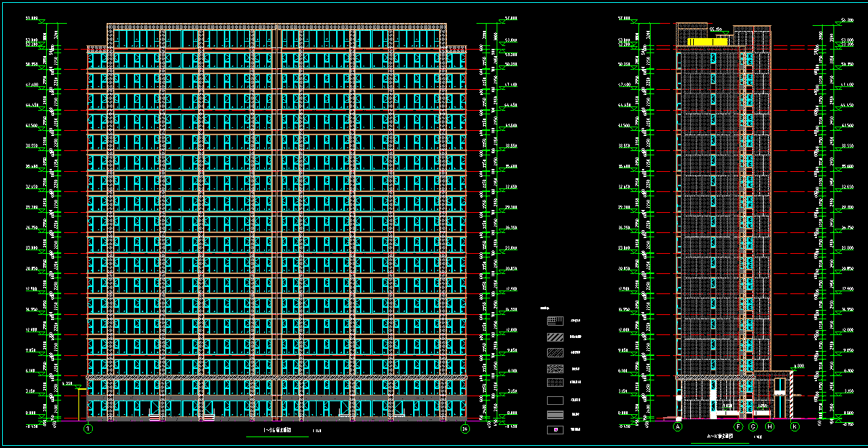Select the solid gray banded legend swatch
The height and width of the screenshot is (448, 868).
coord(555,415)
